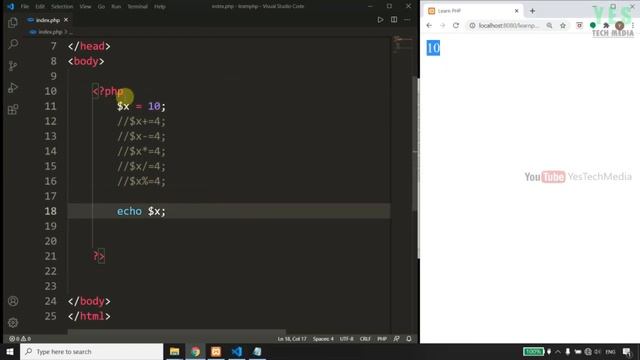Open the Action Center notifications icon

click(627, 351)
